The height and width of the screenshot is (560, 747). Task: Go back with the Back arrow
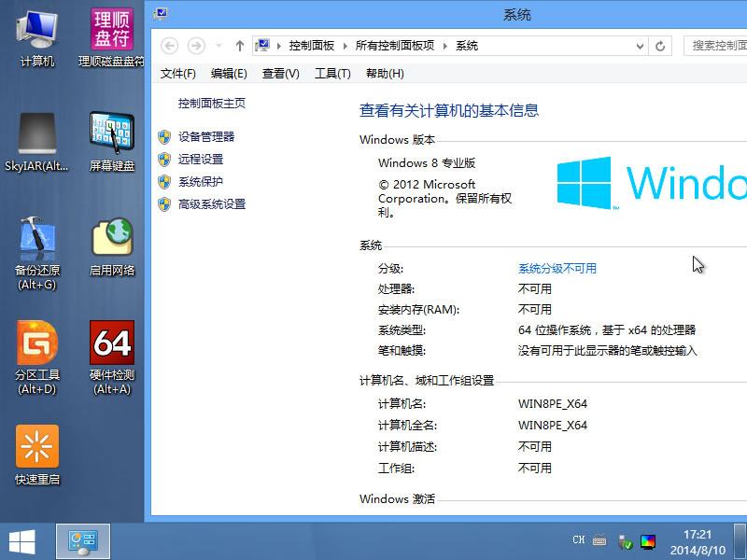click(169, 46)
